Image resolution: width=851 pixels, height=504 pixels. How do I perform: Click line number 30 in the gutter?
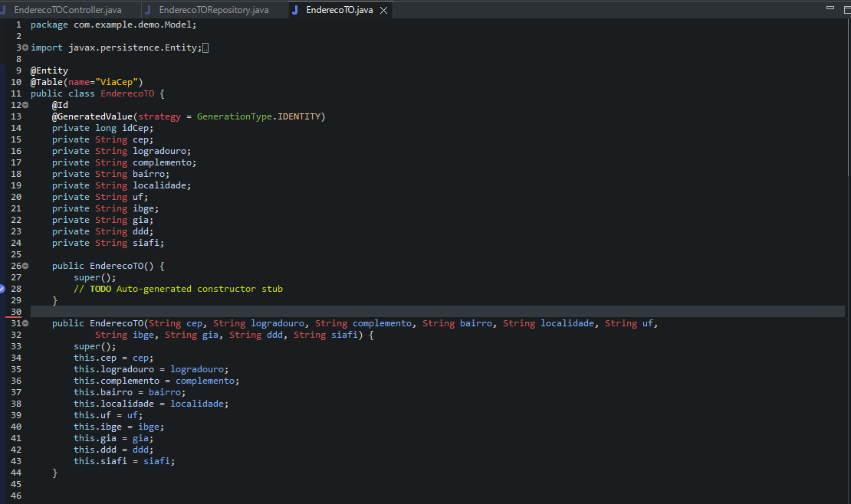click(x=16, y=311)
